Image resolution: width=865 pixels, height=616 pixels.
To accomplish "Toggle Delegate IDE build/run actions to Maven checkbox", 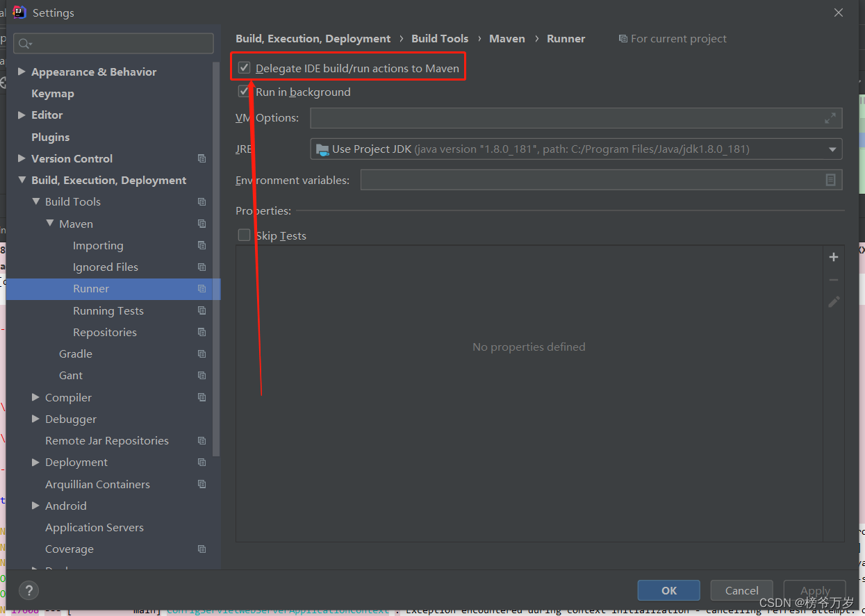I will click(x=244, y=68).
